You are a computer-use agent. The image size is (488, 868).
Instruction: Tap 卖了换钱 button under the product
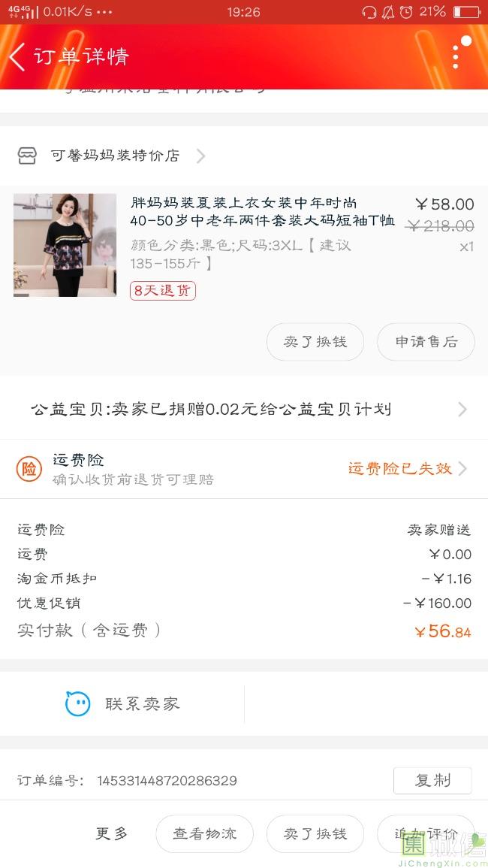point(315,342)
